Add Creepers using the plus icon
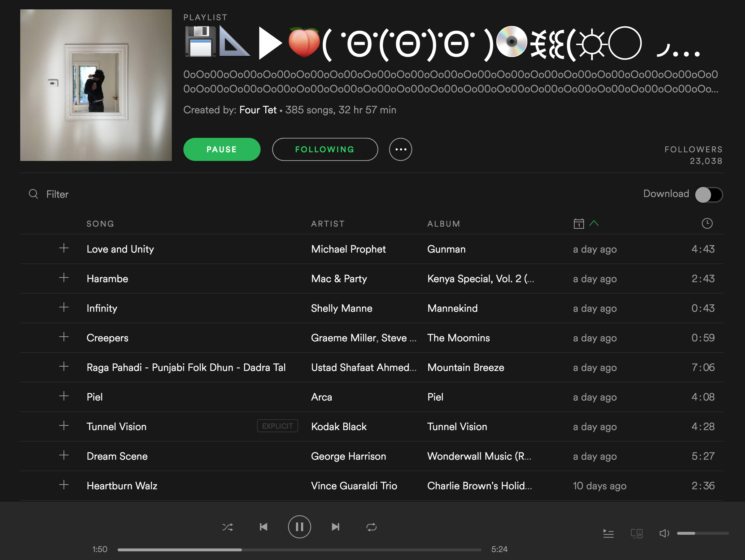Image resolution: width=745 pixels, height=560 pixels. click(x=64, y=337)
